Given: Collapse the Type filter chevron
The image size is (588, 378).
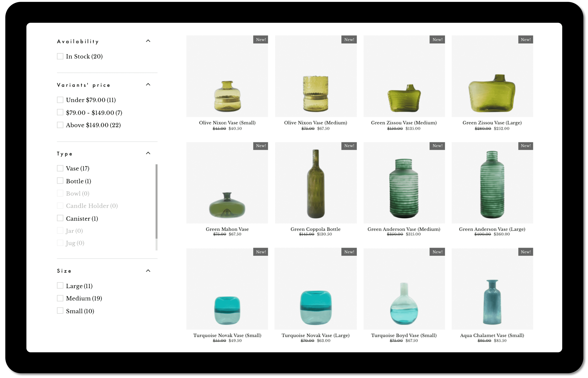Looking at the screenshot, I should click(148, 153).
